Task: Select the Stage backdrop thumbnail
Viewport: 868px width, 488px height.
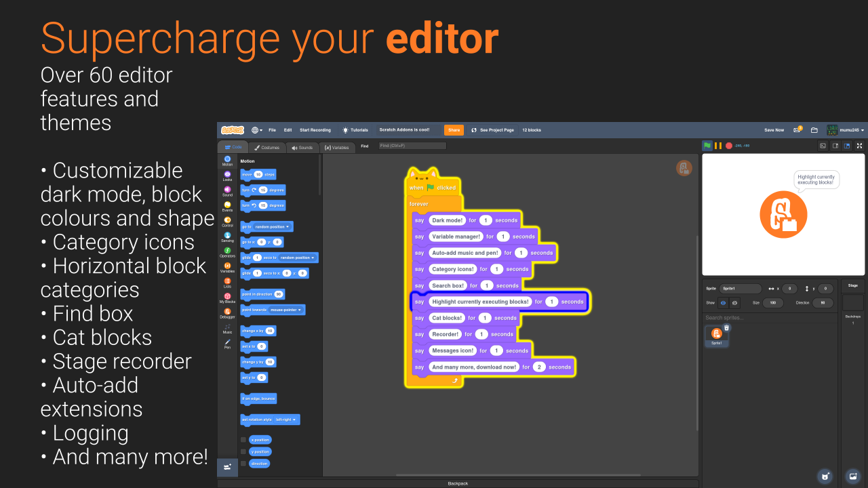Action: pyautogui.click(x=853, y=302)
